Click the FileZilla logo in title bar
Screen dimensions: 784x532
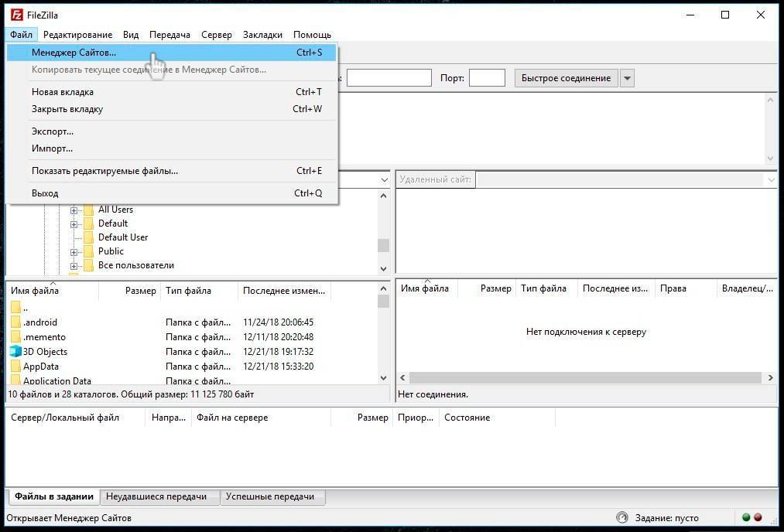tap(17, 15)
